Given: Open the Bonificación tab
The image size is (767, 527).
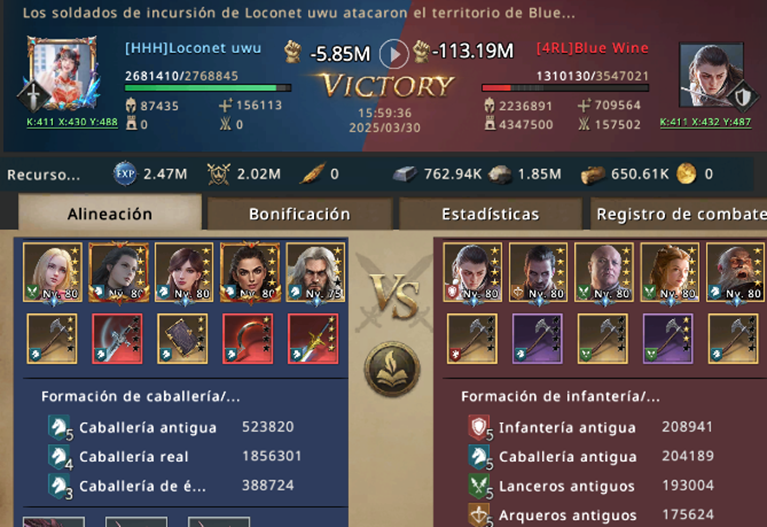Looking at the screenshot, I should pyautogui.click(x=299, y=214).
